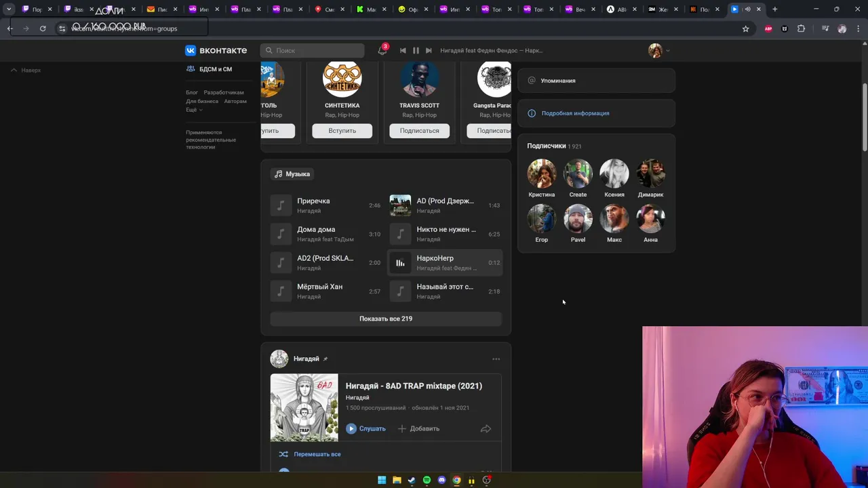The width and height of the screenshot is (868, 488).
Task: Reload the browser page
Action: tap(43, 28)
